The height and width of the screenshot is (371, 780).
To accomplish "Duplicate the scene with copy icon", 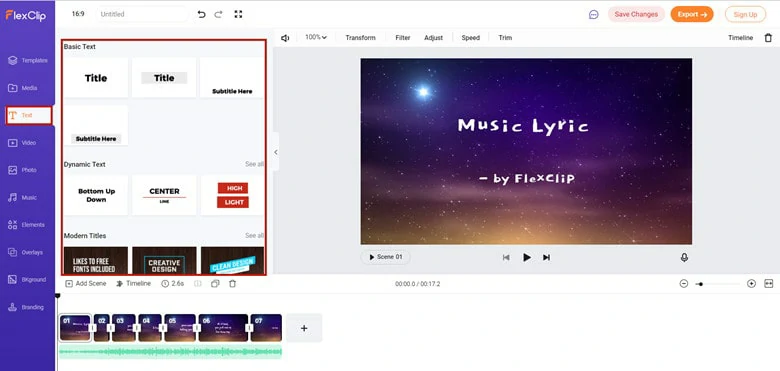I will point(215,283).
